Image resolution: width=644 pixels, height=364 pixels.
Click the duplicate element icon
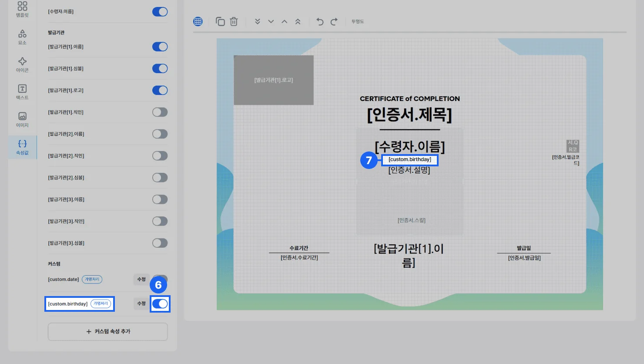point(220,21)
